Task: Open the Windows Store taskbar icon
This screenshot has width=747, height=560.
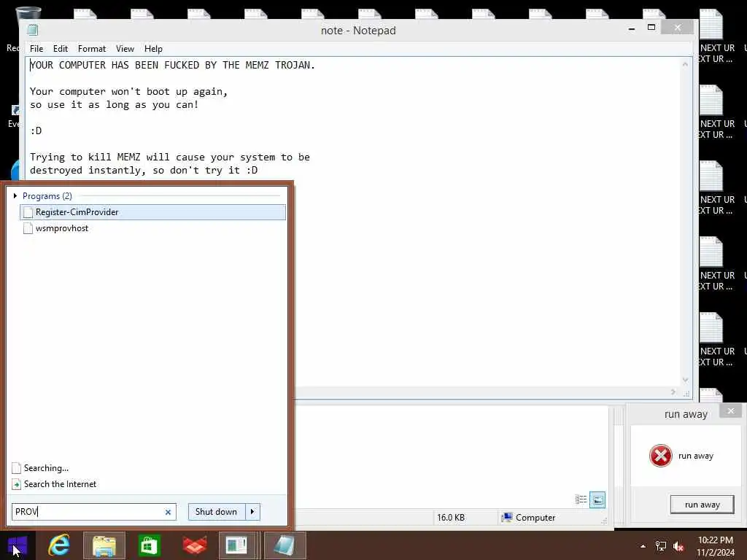Action: [x=149, y=545]
